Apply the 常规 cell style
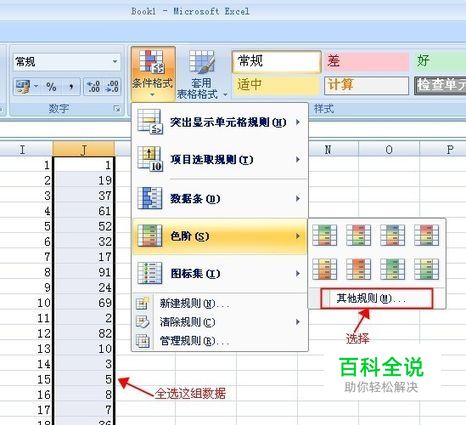This screenshot has height=425, width=466. (x=276, y=61)
